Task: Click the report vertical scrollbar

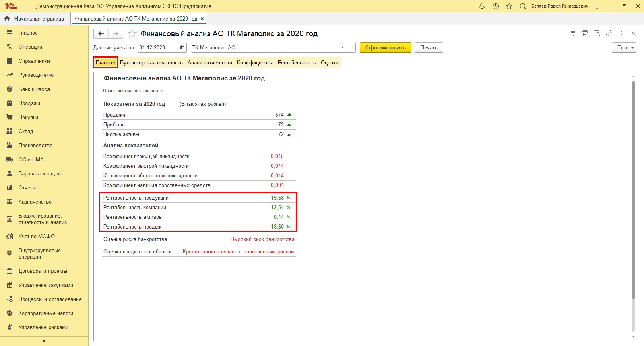Action: point(633,190)
